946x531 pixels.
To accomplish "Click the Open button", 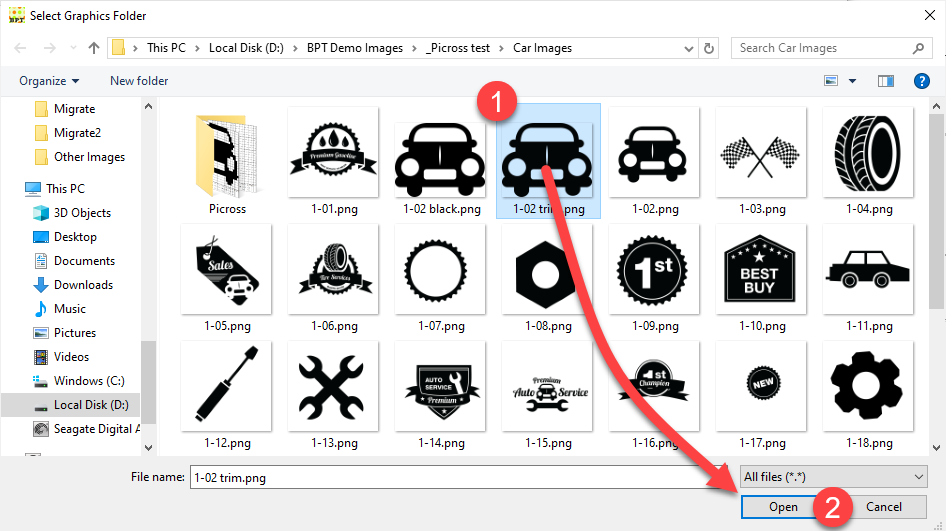I will tap(783, 507).
